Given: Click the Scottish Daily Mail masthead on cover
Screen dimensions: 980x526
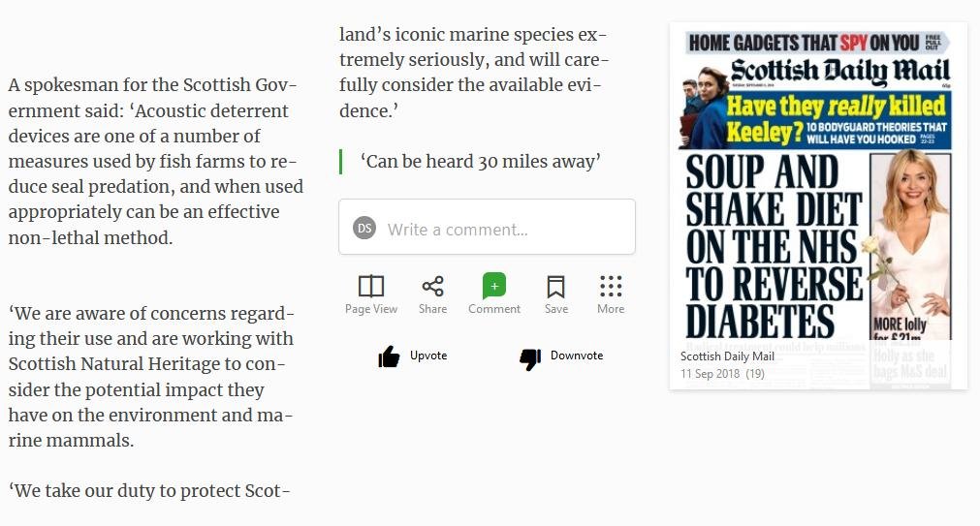Looking at the screenshot, I should (840, 71).
